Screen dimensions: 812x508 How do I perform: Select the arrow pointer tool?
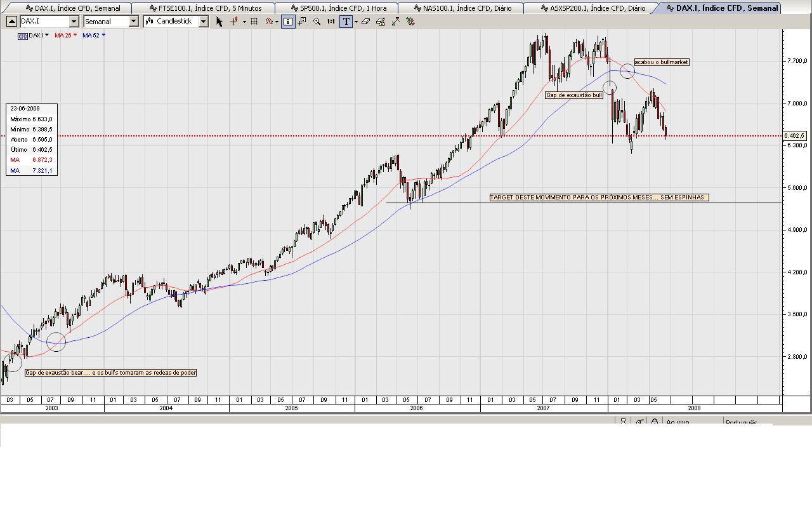click(219, 21)
